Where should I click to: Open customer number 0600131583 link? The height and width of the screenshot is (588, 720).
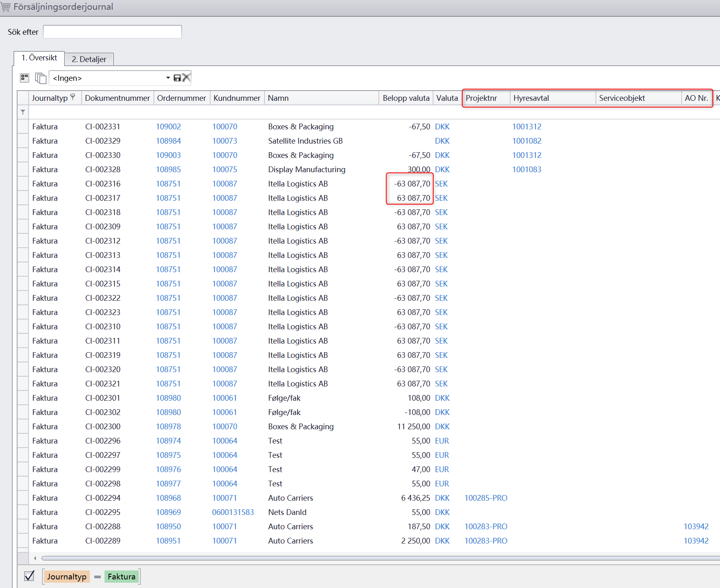[x=233, y=512]
